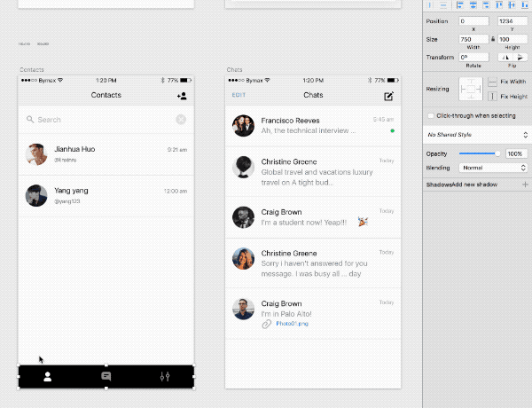Open the No Shared Style dropdown
This screenshot has width=532, height=408.
pos(476,135)
